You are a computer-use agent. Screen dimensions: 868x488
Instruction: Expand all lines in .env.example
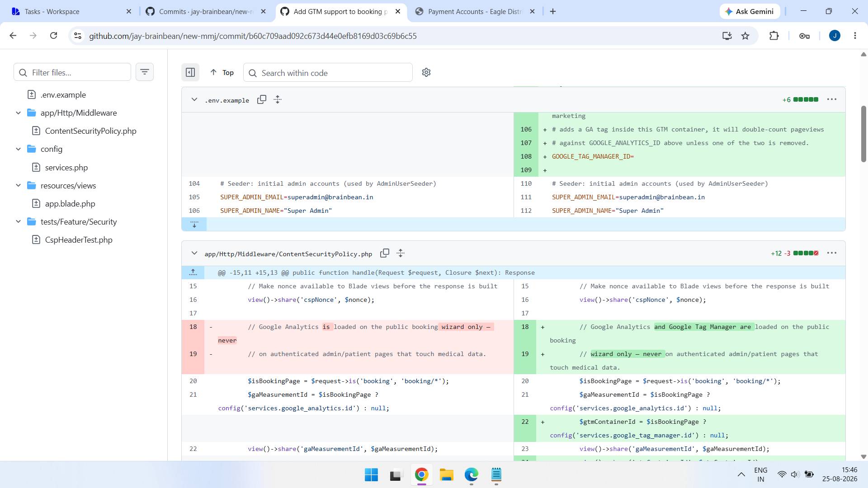click(278, 99)
